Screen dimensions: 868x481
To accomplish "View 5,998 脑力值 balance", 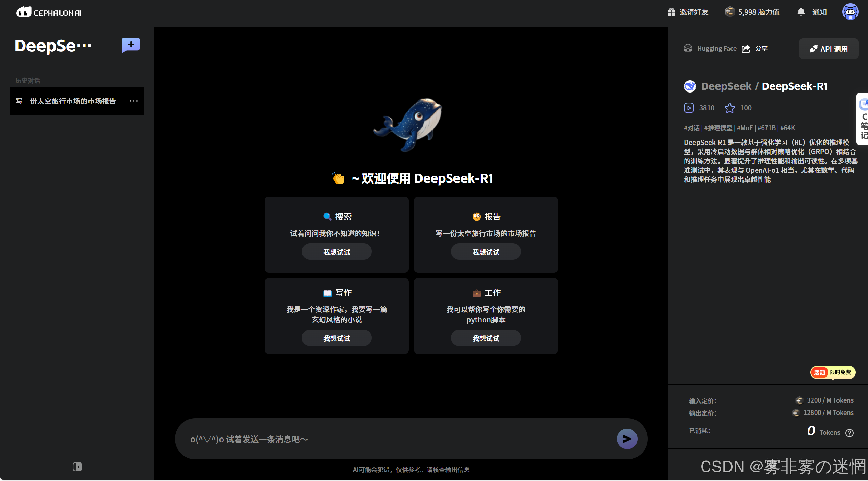I will click(x=752, y=12).
